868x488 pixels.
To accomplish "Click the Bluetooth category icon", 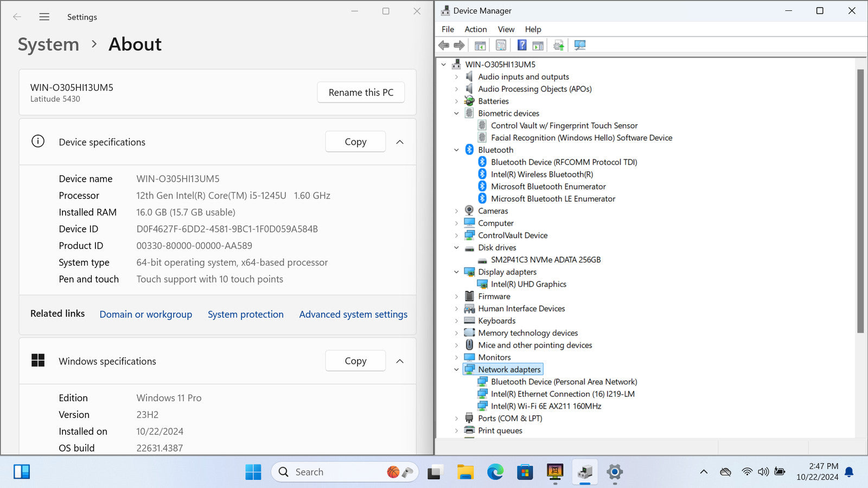I will point(469,150).
